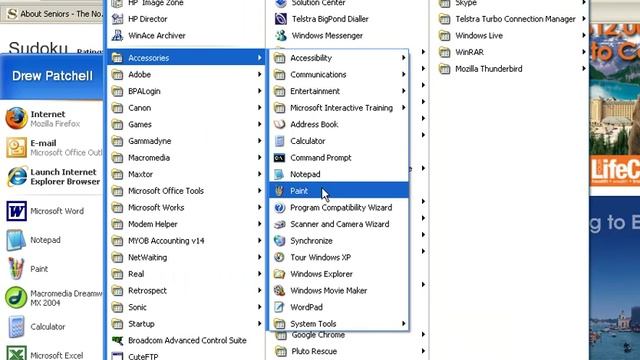Click the CuteFTP program icon
Screen dimensions: 640x360
click(118, 356)
